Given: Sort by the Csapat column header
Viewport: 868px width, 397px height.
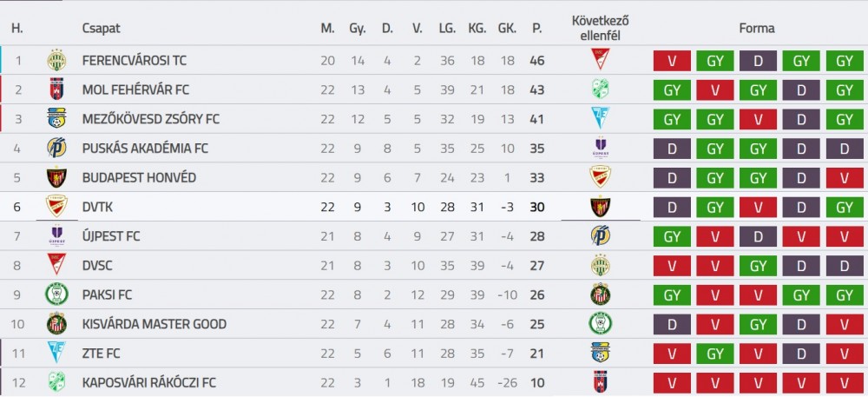Looking at the screenshot, I should point(101,29).
